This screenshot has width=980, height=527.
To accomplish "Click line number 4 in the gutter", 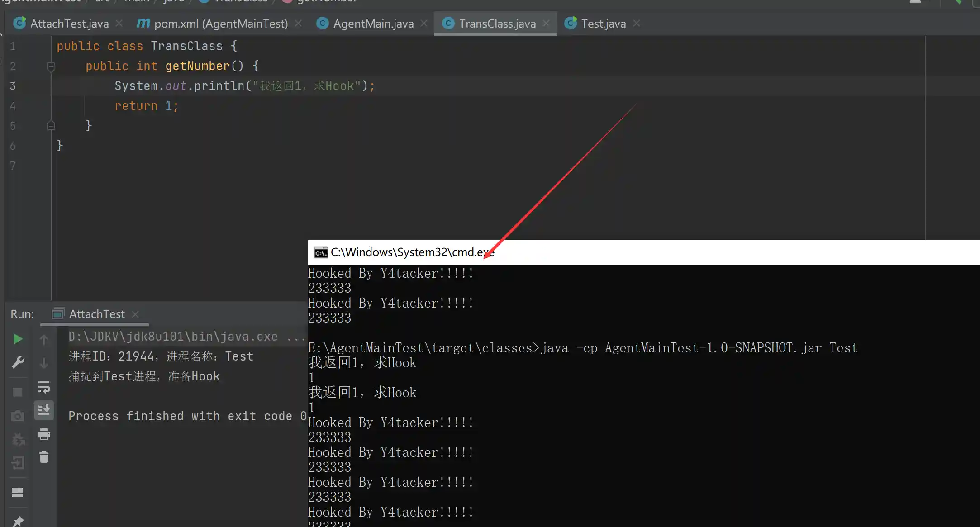I will 13,106.
